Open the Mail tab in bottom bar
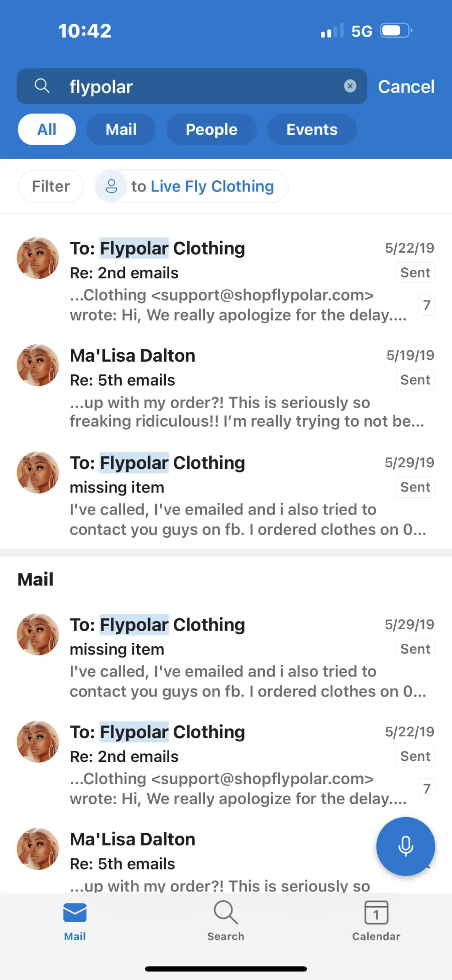Viewport: 452px width, 980px height. [x=75, y=921]
